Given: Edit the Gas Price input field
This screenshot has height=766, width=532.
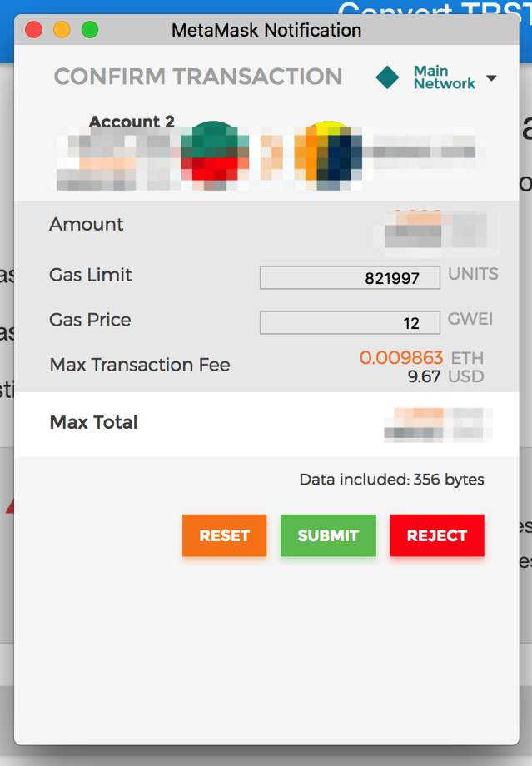Looking at the screenshot, I should coord(350,323).
